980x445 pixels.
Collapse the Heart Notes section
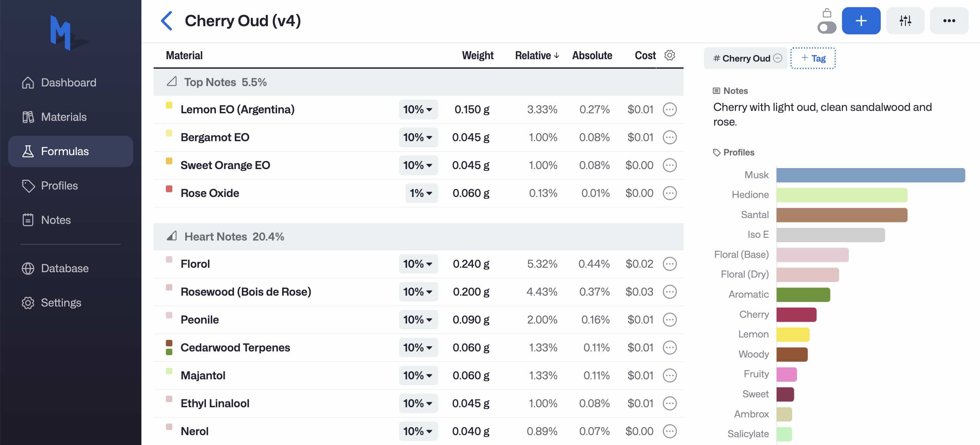[x=172, y=236]
